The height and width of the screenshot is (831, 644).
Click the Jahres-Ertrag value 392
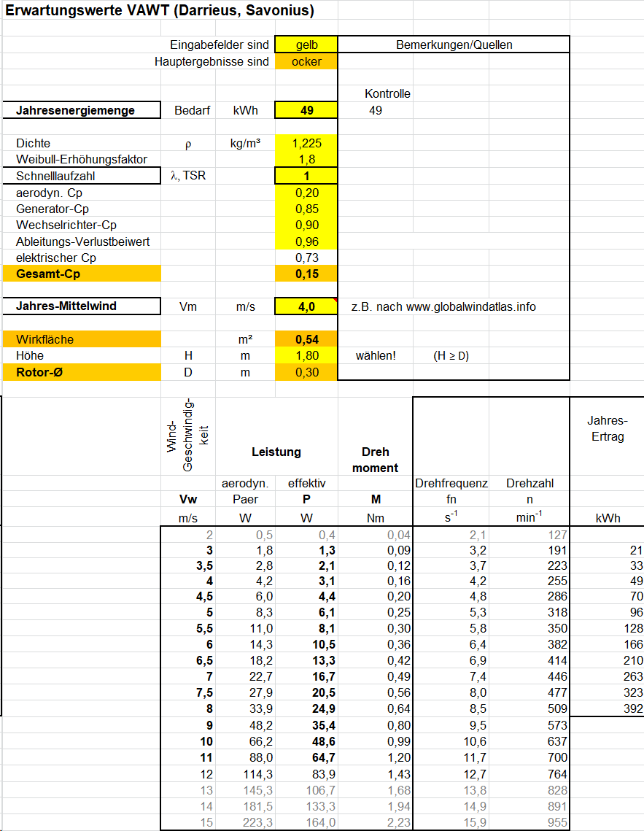[632, 708]
